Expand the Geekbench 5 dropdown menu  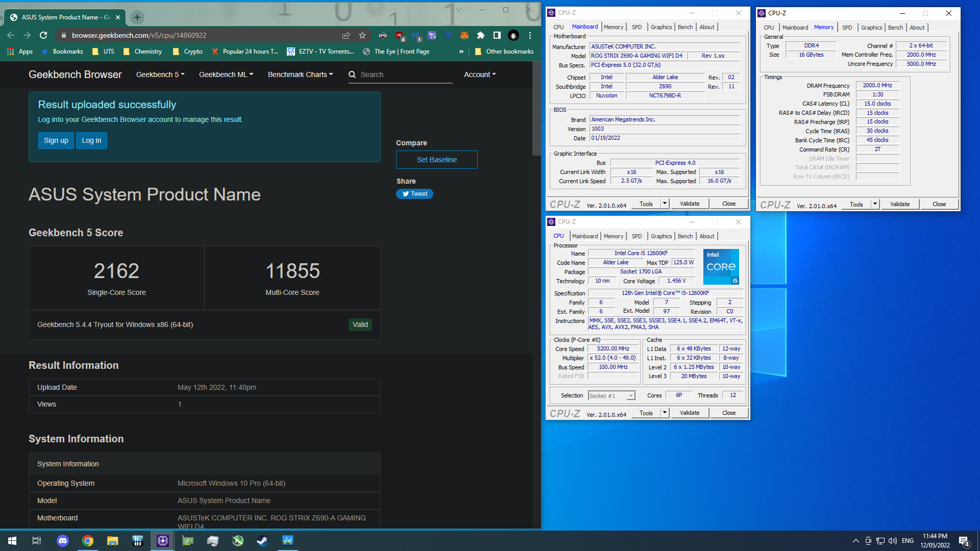pos(160,74)
